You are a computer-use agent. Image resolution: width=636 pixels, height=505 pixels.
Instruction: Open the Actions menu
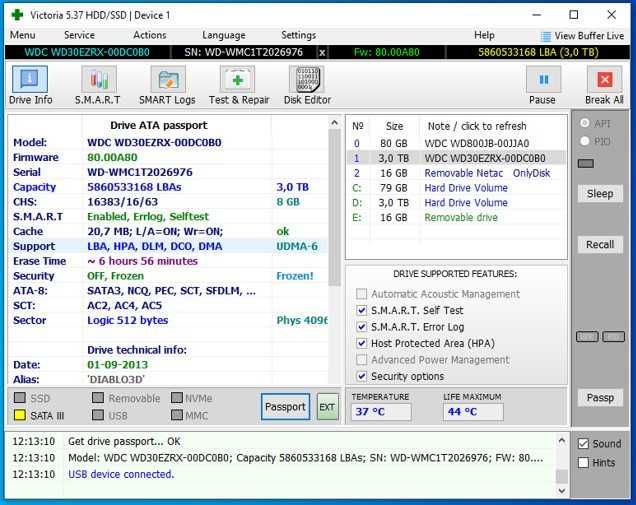pos(150,35)
